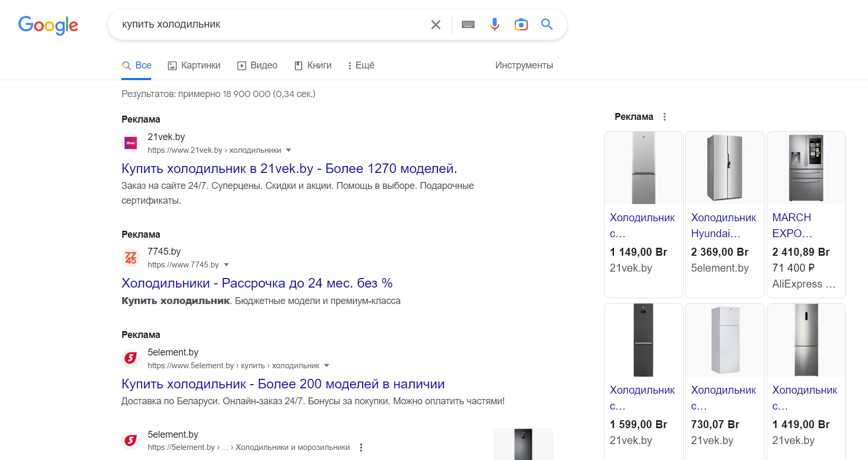The image size is (868, 460).
Task: Open search by image camera icon
Action: click(521, 24)
